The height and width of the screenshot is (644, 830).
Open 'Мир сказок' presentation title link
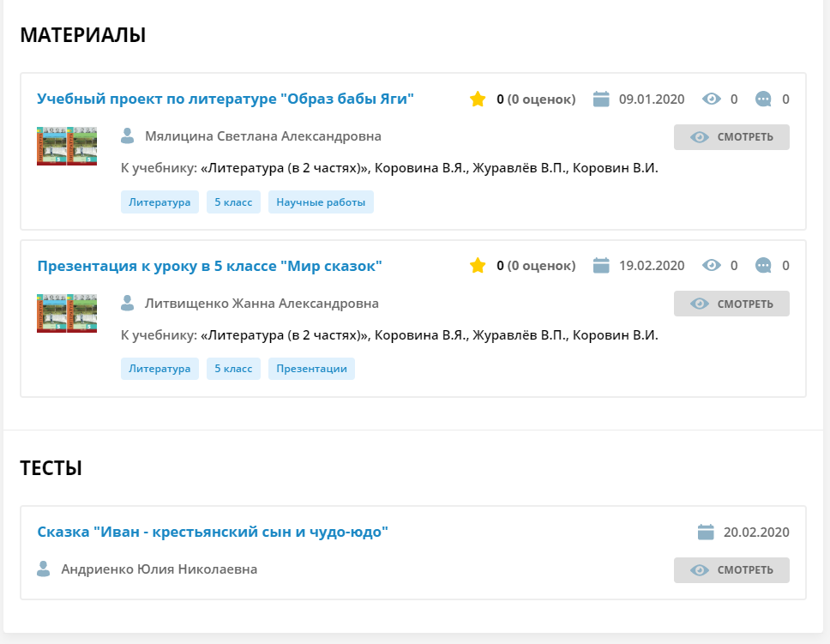pyautogui.click(x=209, y=266)
